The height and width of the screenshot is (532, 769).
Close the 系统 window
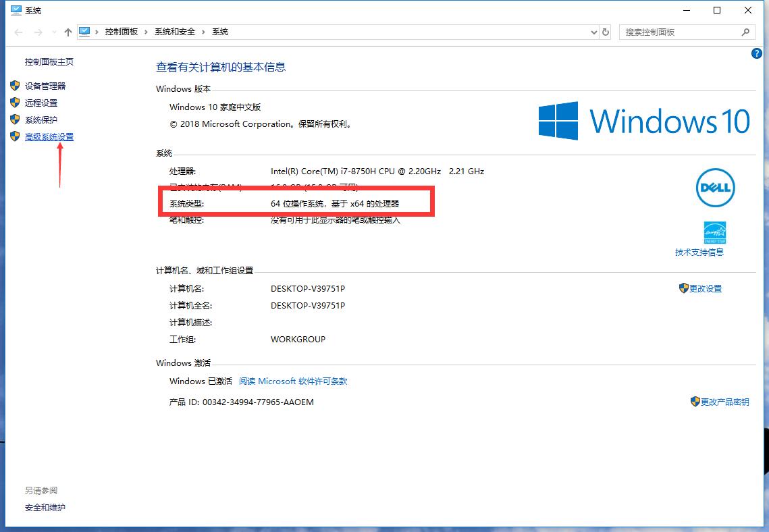(748, 10)
